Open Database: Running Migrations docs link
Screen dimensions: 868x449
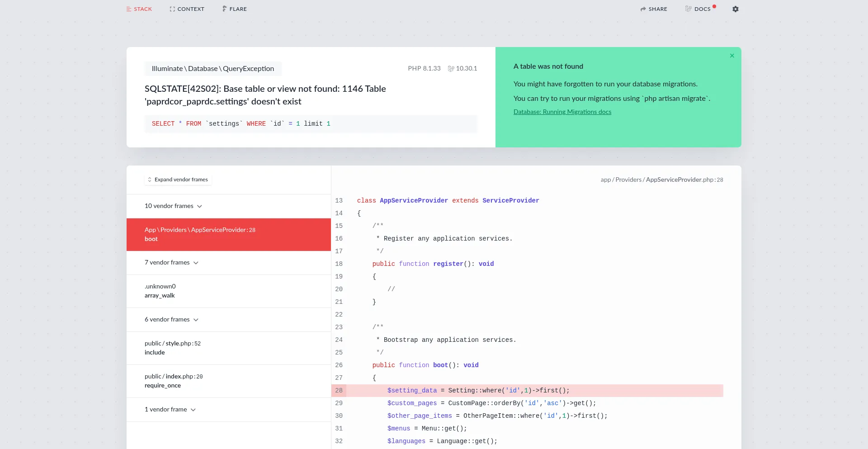[562, 112]
